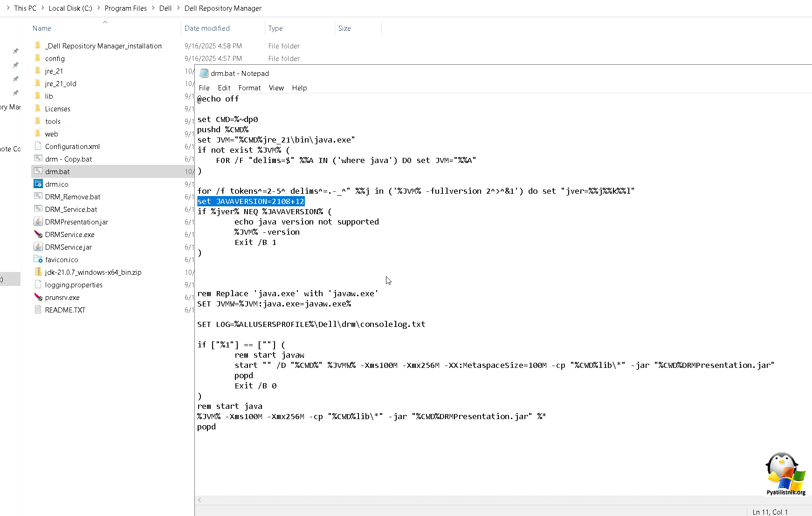Sort by Date modified column
Viewport: 812px width, 516px height.
click(207, 28)
